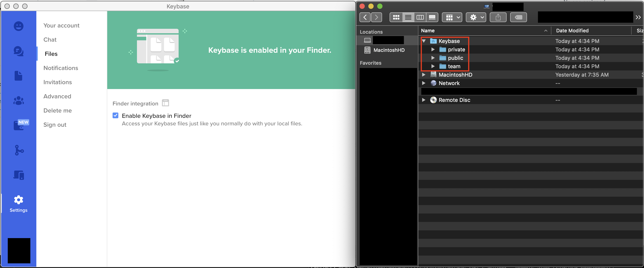
Task: Click Sign out in Keybase settings
Action: point(55,125)
